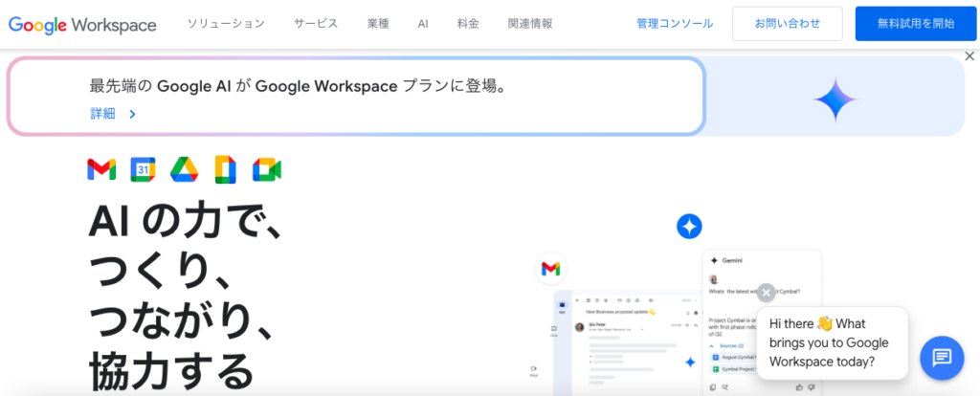Open the 管理コンソール link

(675, 24)
